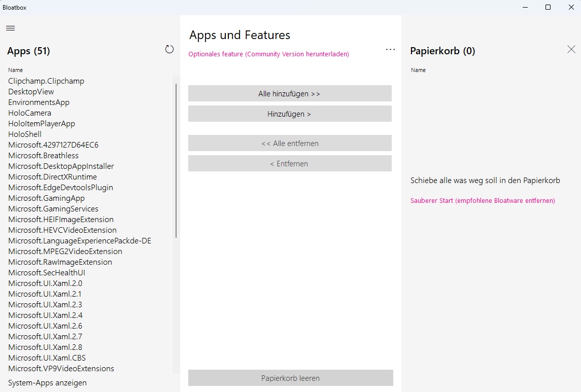This screenshot has height=392, width=581.
Task: Minimize the Bloatbox window
Action: pos(525,7)
